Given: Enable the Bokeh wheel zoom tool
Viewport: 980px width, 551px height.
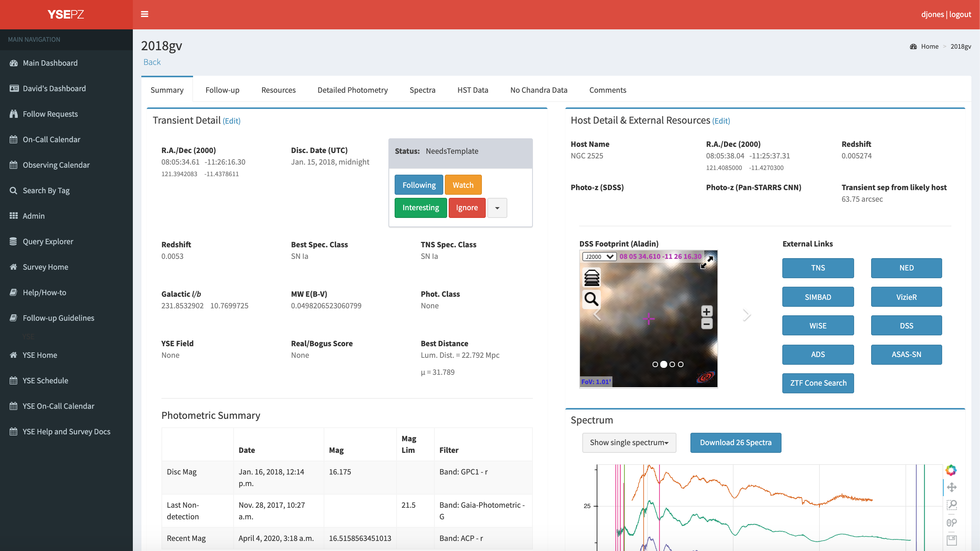Looking at the screenshot, I should click(951, 522).
